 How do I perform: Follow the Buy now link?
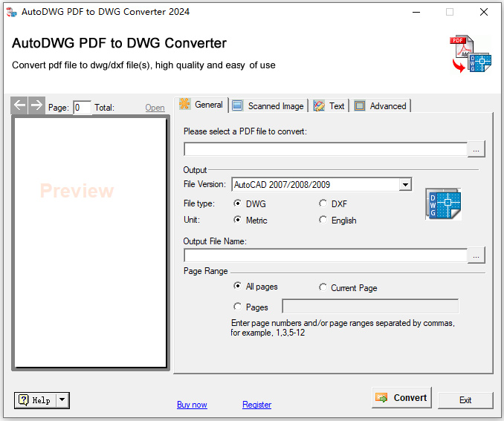point(192,405)
